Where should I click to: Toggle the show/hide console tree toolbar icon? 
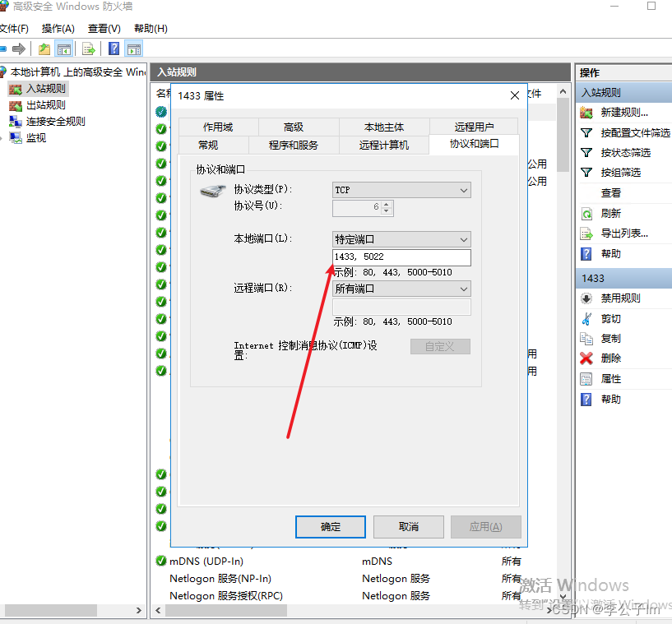(x=64, y=49)
